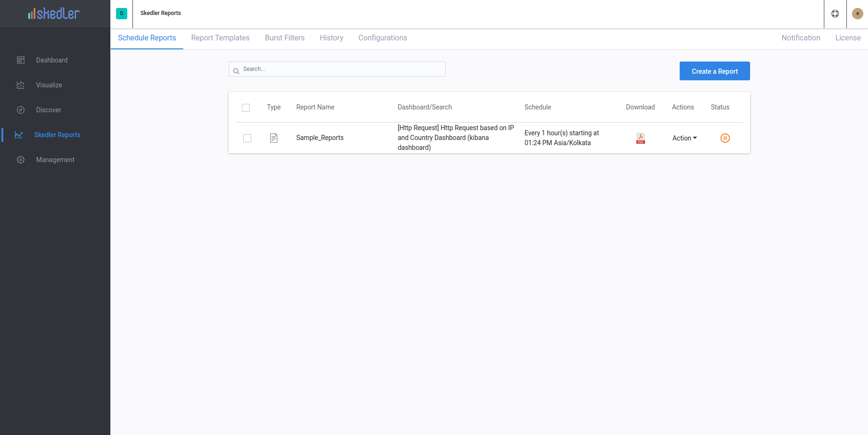This screenshot has height=435, width=868.
Task: Open the Configurations tab
Action: point(383,38)
